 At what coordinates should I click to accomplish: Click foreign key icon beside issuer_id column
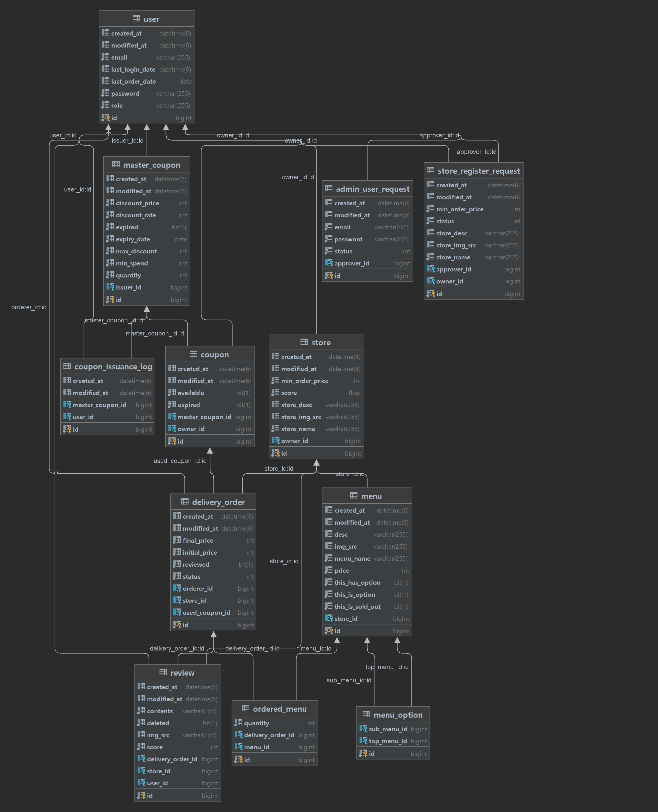tap(110, 287)
